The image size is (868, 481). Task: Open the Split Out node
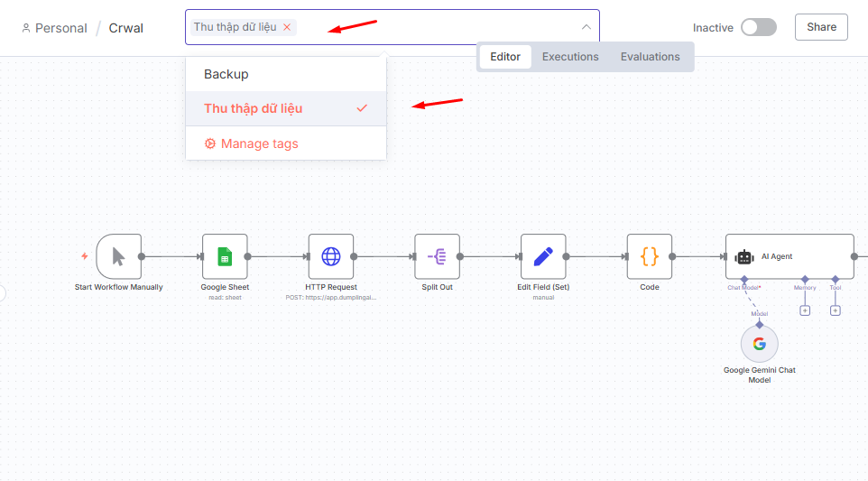coord(438,256)
